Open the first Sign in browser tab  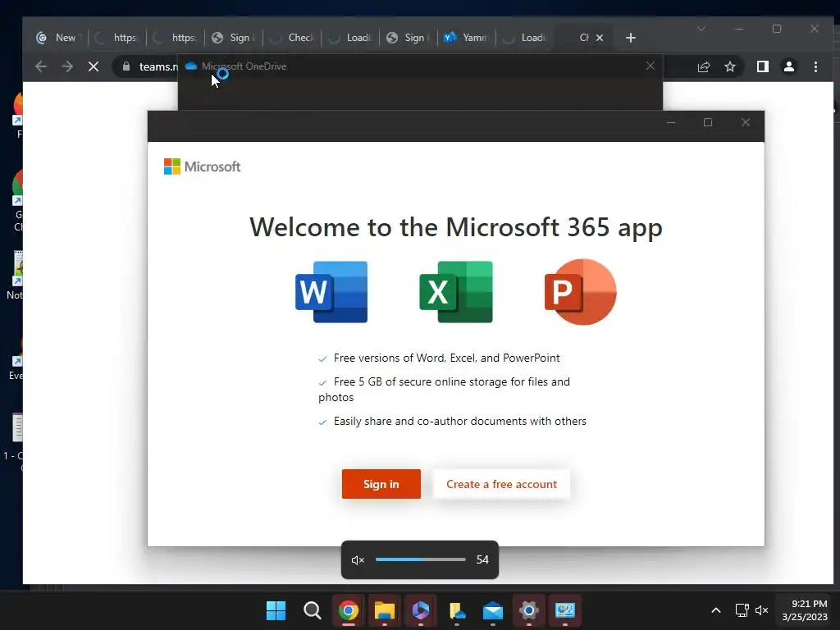[234, 38]
